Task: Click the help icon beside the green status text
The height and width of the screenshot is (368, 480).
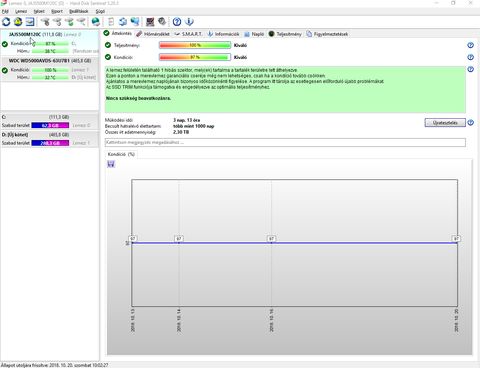Action: 470,69
